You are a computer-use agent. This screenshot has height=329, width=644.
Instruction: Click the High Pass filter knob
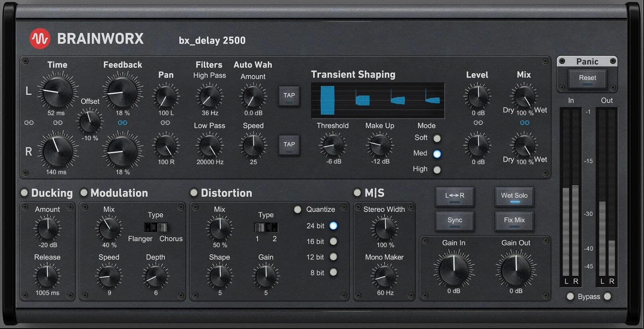point(209,96)
